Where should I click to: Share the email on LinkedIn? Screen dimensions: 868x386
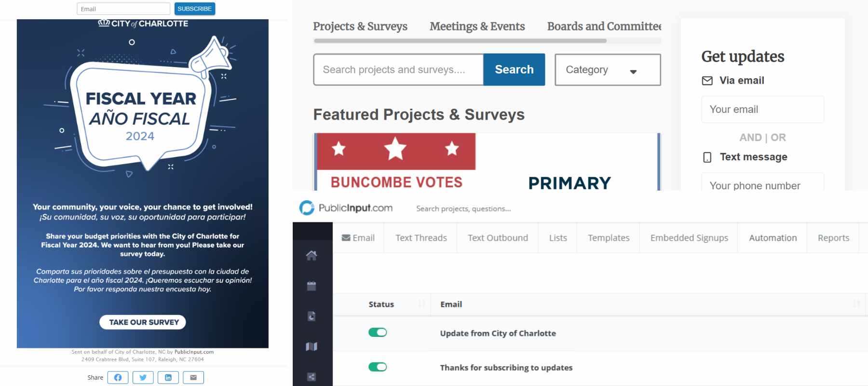pos(168,377)
